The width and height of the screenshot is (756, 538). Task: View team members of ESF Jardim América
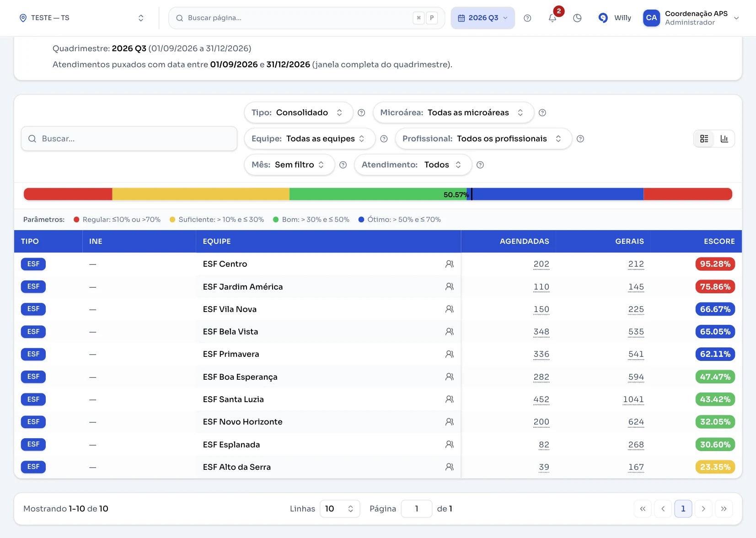[450, 286]
